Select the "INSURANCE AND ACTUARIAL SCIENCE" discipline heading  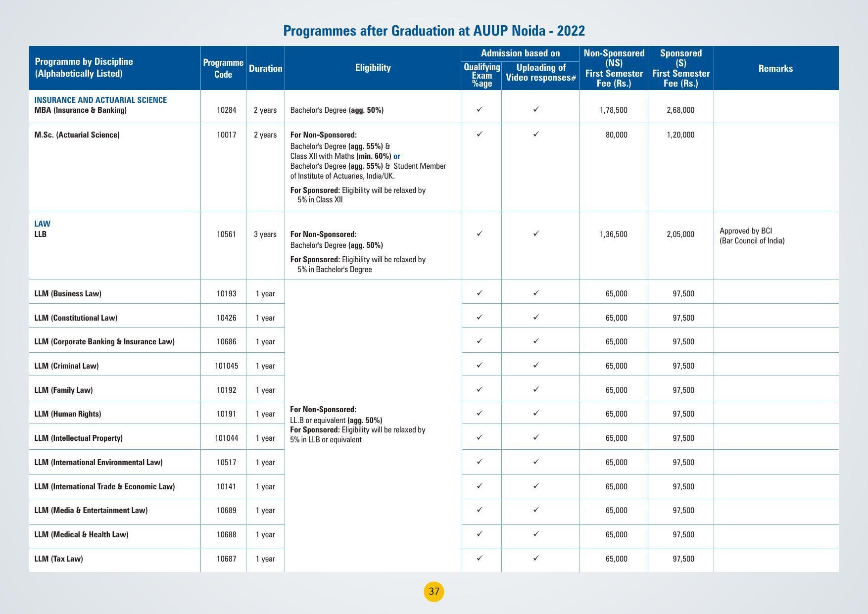coord(100,100)
